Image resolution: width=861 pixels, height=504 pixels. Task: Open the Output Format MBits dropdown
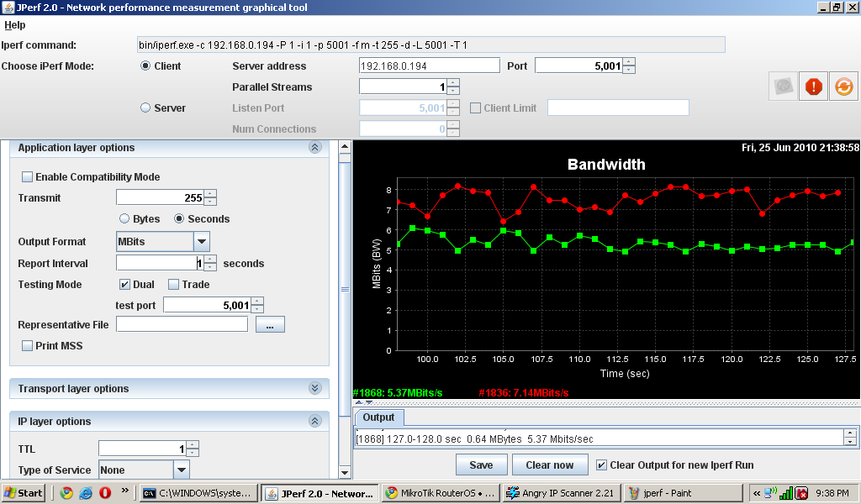tap(202, 241)
